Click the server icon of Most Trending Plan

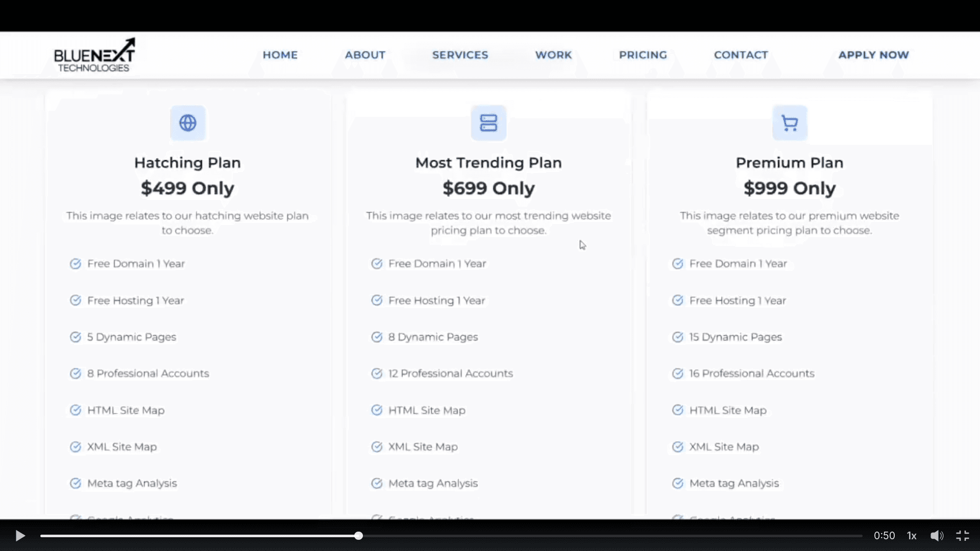tap(488, 123)
